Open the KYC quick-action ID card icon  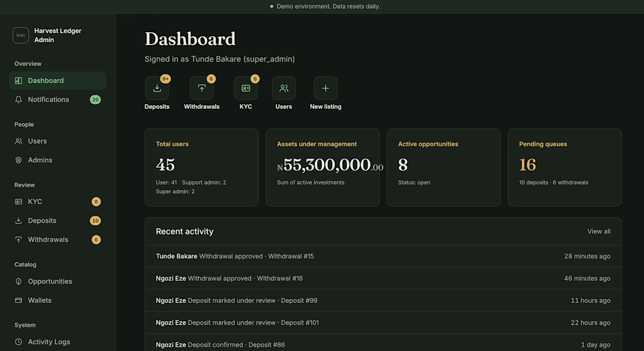(x=246, y=88)
